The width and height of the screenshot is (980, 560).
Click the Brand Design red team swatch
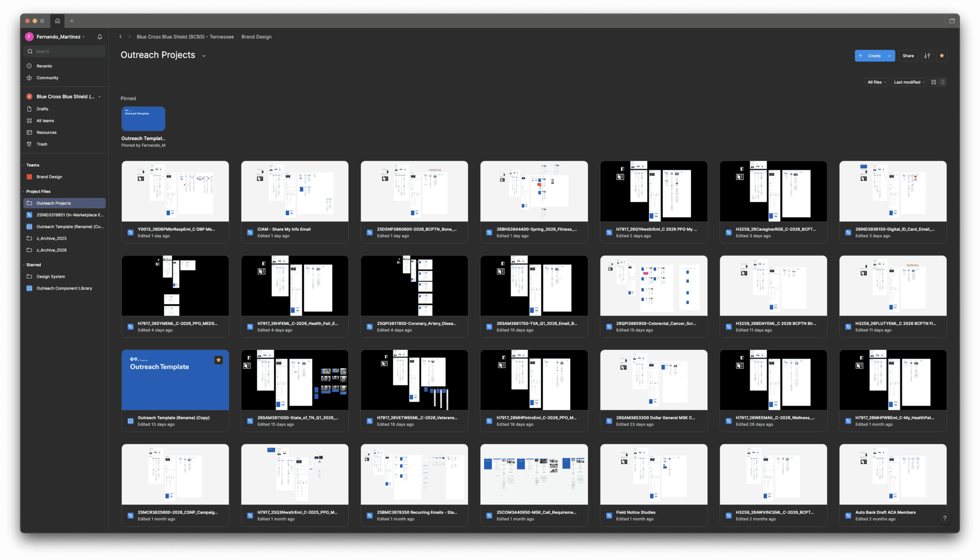pyautogui.click(x=29, y=177)
